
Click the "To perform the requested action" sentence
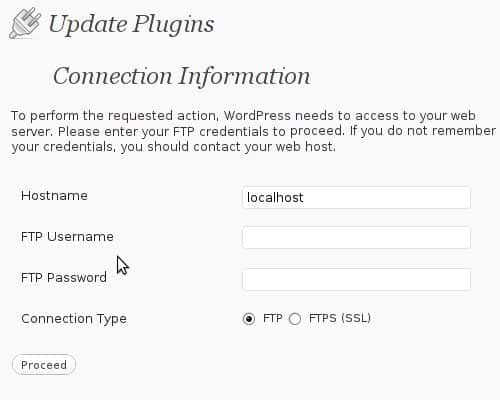pos(115,116)
